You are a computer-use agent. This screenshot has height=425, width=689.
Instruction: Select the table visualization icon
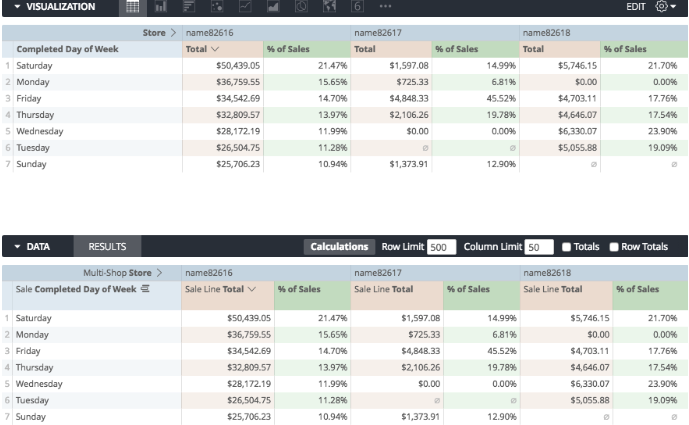click(132, 7)
